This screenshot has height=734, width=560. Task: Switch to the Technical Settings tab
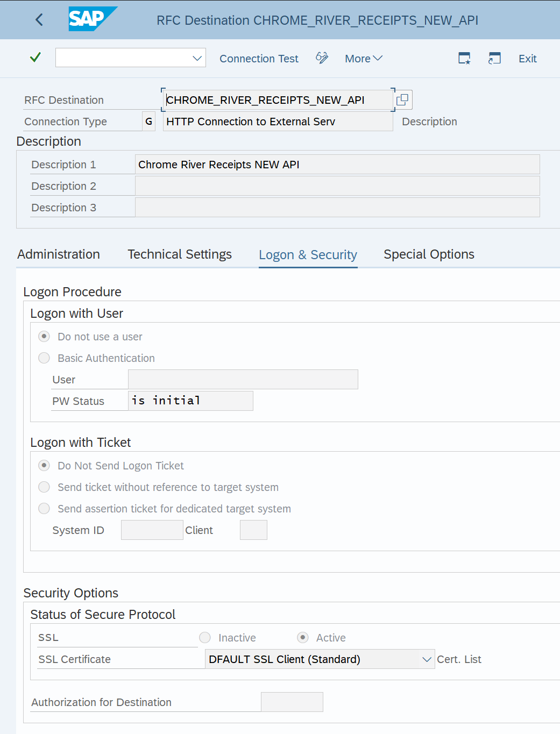click(180, 254)
